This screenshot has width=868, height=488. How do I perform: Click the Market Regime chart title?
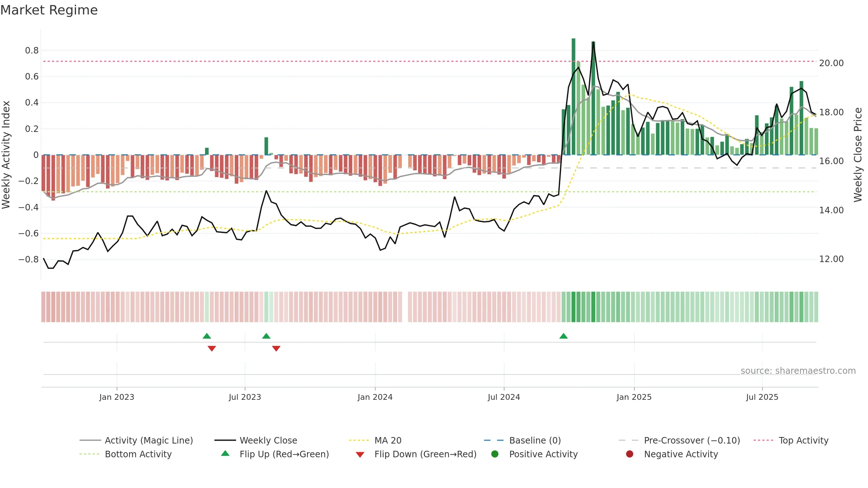click(x=49, y=10)
